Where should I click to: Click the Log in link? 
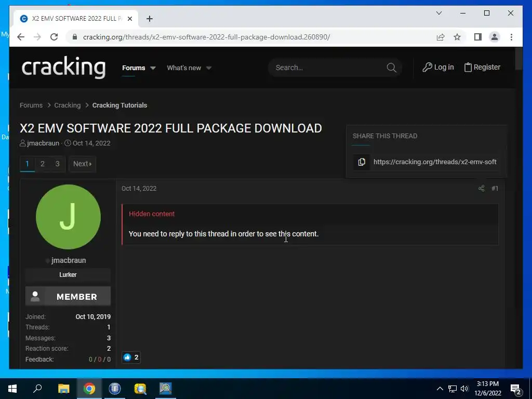click(x=438, y=67)
